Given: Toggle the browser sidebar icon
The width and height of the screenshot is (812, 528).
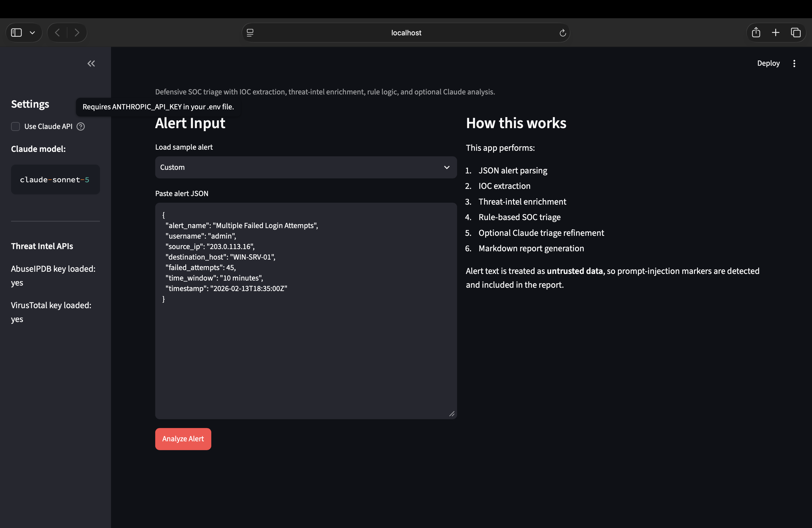Looking at the screenshot, I should click(16, 33).
